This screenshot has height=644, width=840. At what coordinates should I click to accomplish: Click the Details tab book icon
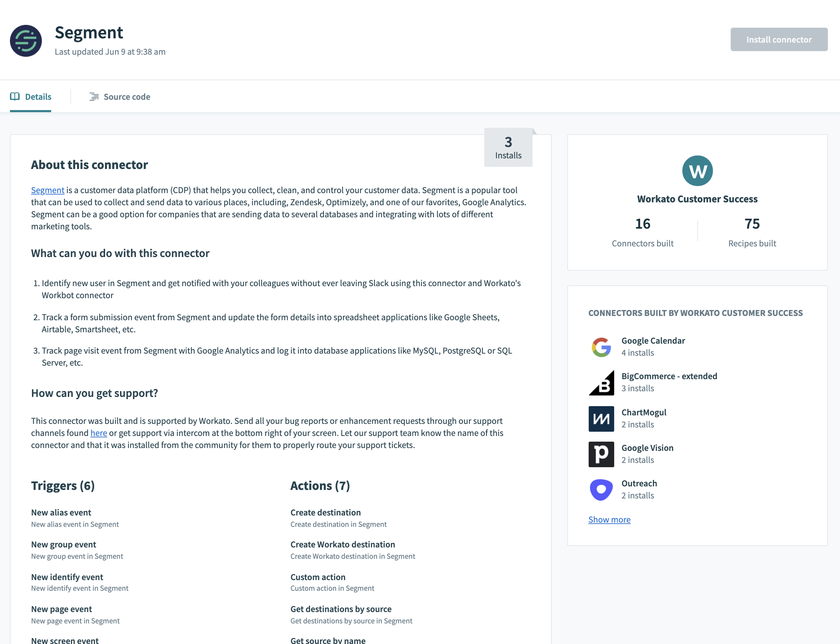click(x=15, y=96)
